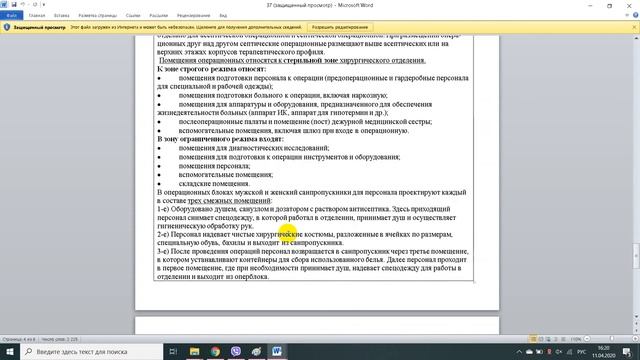Switch to Full Screen Reading view icon
Image resolution: width=640 pixels, height=360 pixels.
(541, 339)
